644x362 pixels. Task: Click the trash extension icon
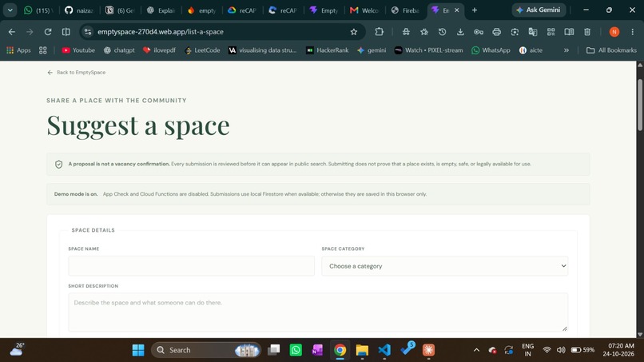click(587, 32)
